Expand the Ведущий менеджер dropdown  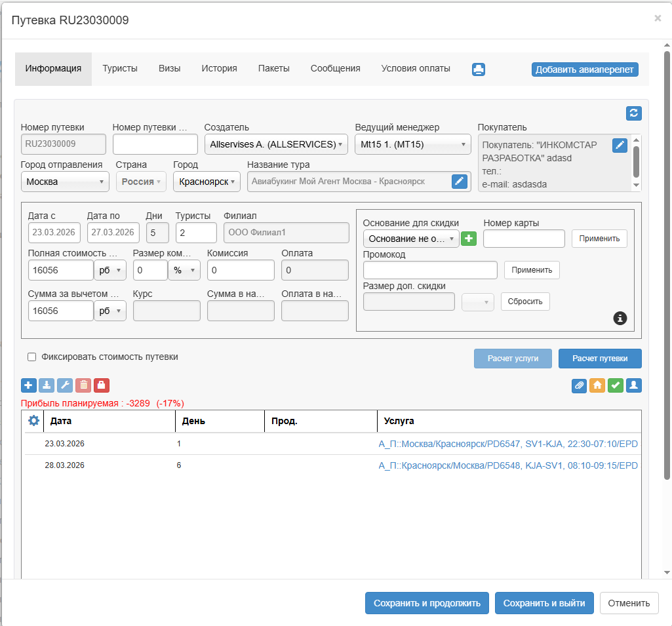pos(412,144)
